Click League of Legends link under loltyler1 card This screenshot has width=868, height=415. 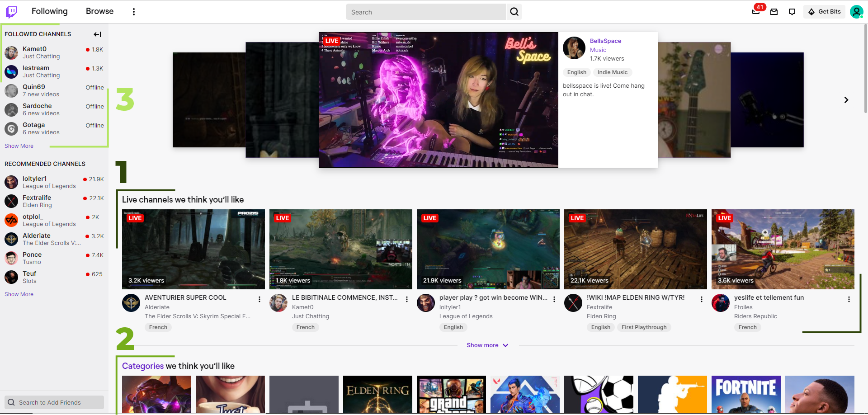pyautogui.click(x=466, y=316)
